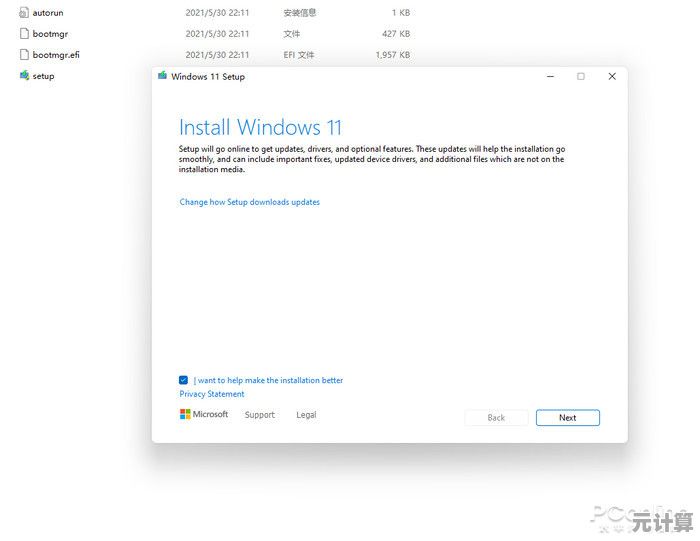Open Change how Setup downloads updates

[250, 202]
